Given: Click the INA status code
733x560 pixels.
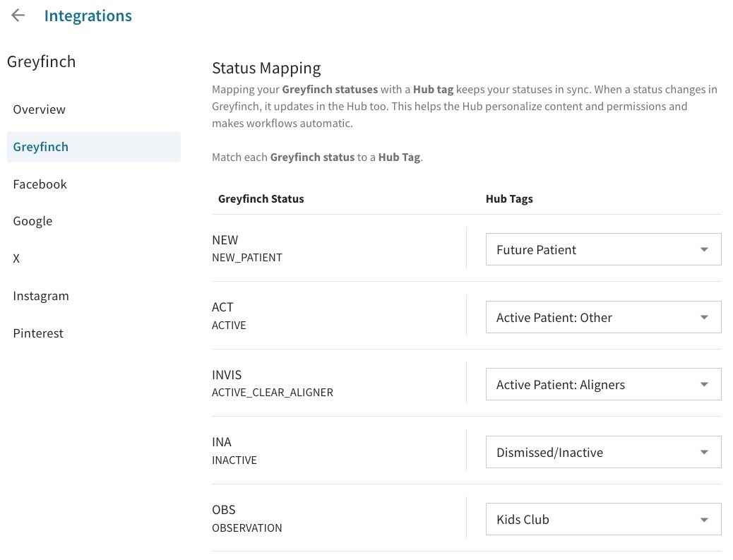Looking at the screenshot, I should [x=222, y=442].
